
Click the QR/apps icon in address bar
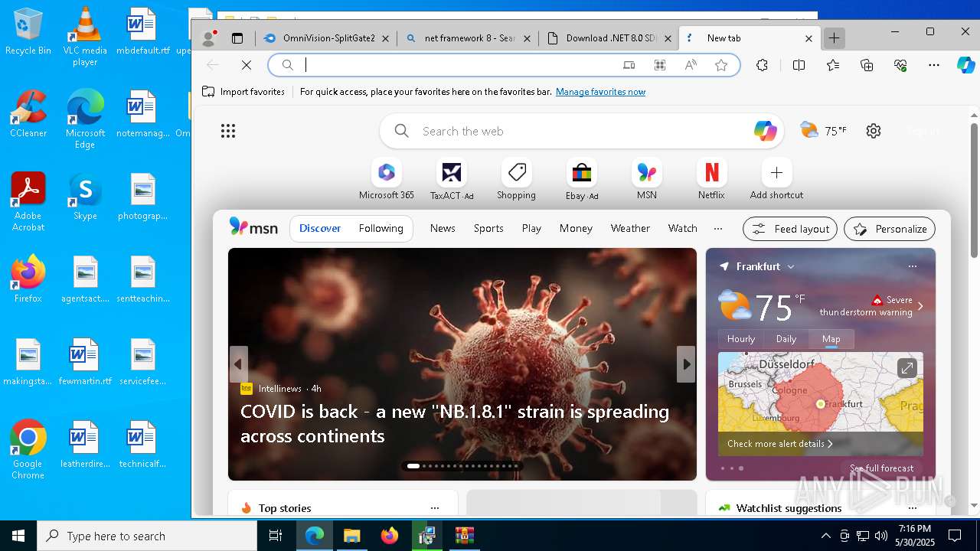click(x=659, y=65)
